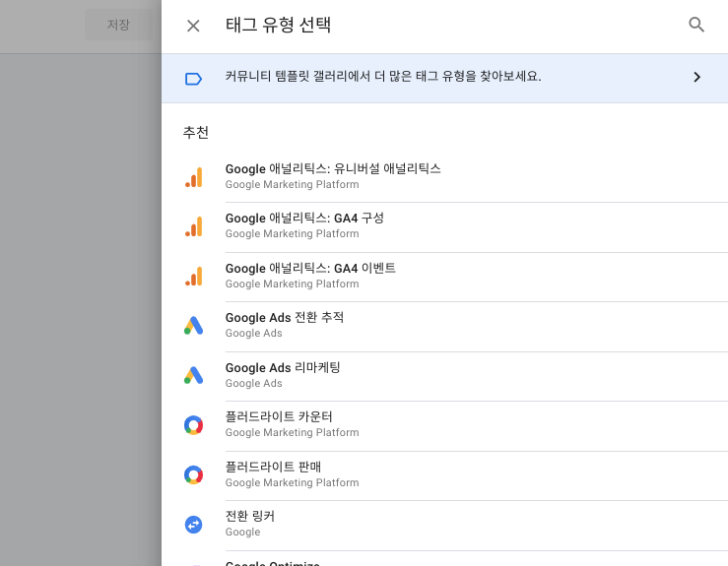
Task: Click the community template gallery tag icon
Action: [193, 79]
